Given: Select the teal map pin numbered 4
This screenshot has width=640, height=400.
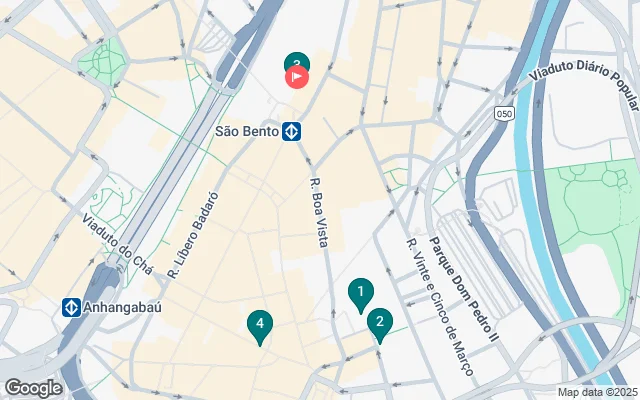Looking at the screenshot, I should click(260, 327).
